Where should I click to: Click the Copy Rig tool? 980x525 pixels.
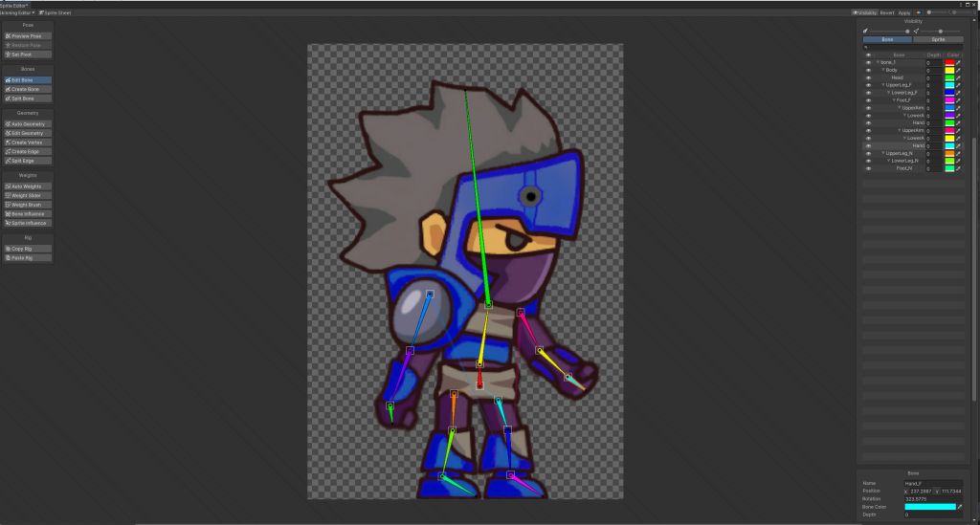click(x=27, y=249)
